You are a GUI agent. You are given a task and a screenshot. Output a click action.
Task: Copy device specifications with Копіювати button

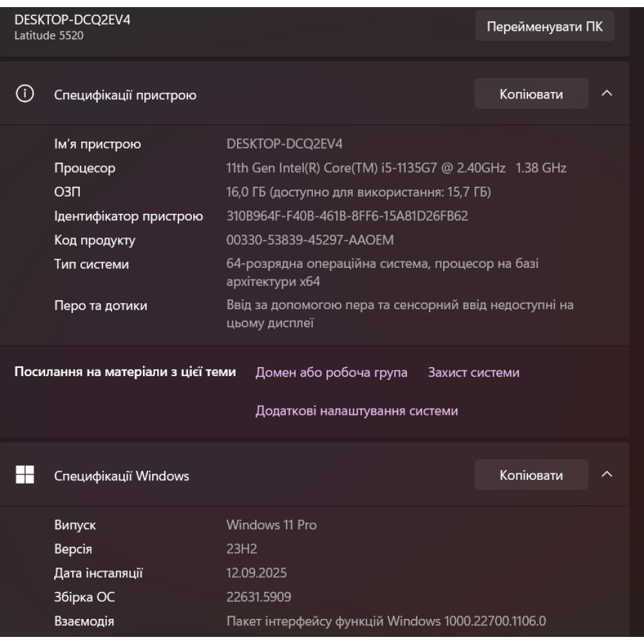(x=531, y=95)
